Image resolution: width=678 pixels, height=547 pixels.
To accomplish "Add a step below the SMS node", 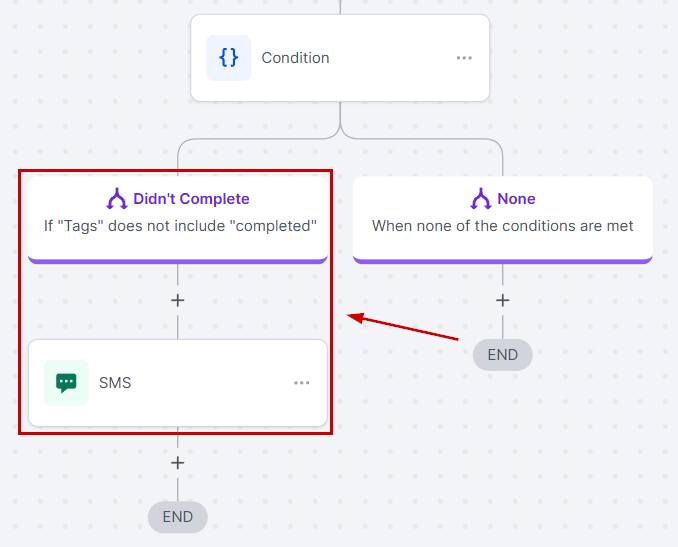I will 178,463.
